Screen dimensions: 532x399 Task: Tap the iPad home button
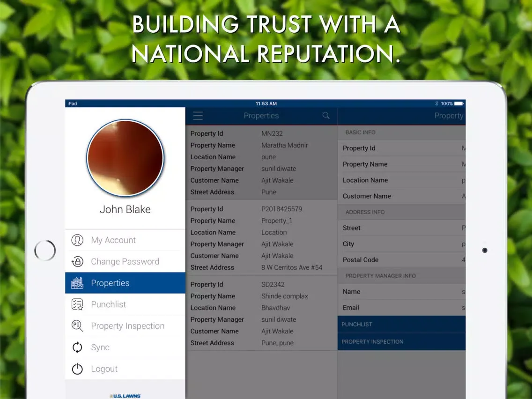45,251
